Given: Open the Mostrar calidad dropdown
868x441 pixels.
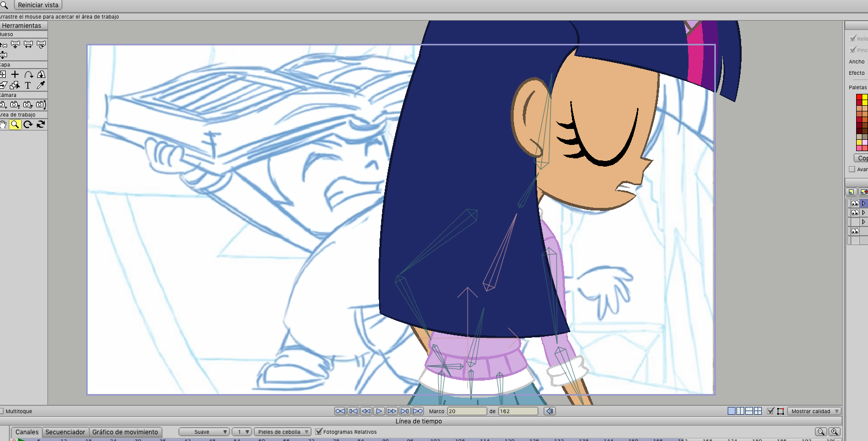Looking at the screenshot, I should coord(814,411).
